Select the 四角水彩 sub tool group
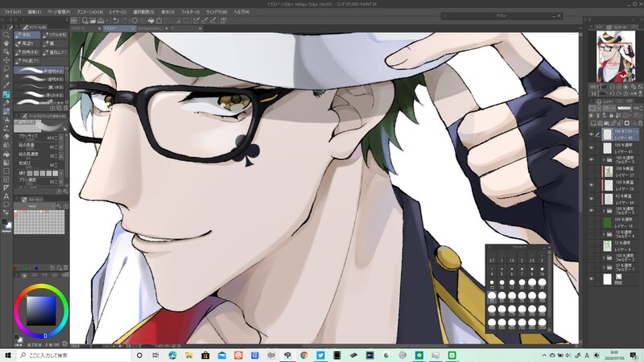Screen dimensions: 644x362 27,52
